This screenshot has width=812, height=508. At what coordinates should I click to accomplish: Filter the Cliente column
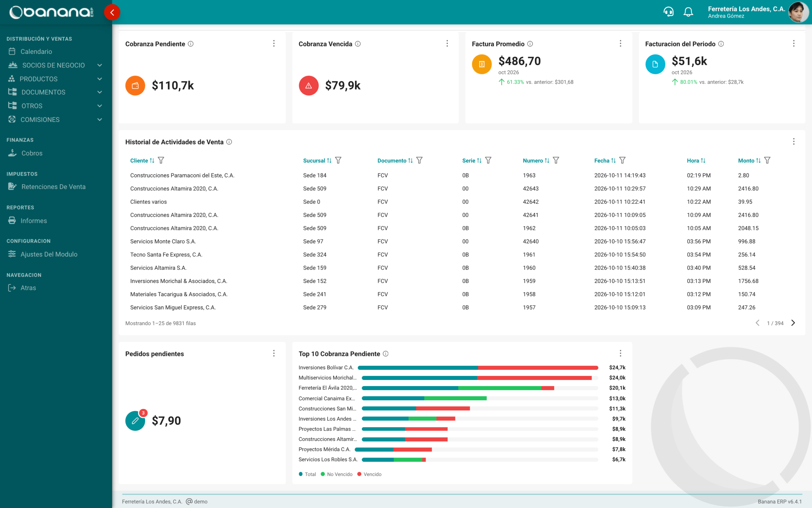[161, 161]
